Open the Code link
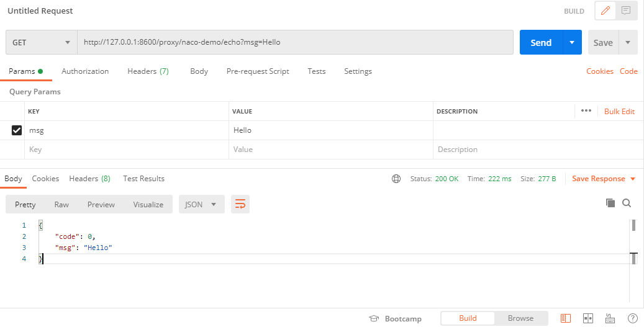644x327 pixels. point(628,71)
